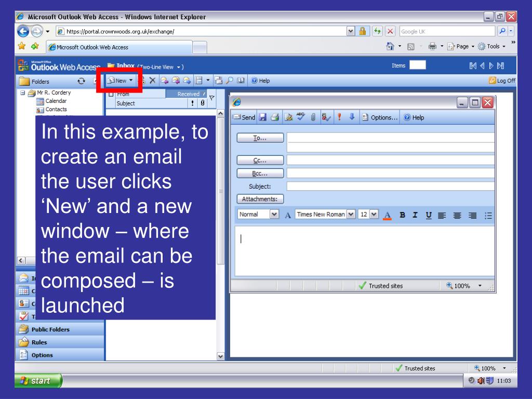Screen dimensions: 532x399
Task: Align text left
Action: click(x=442, y=215)
